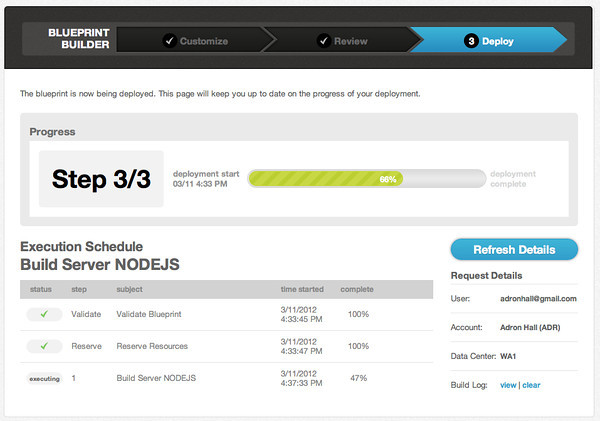Click the 100% value in Reserve row

[359, 346]
